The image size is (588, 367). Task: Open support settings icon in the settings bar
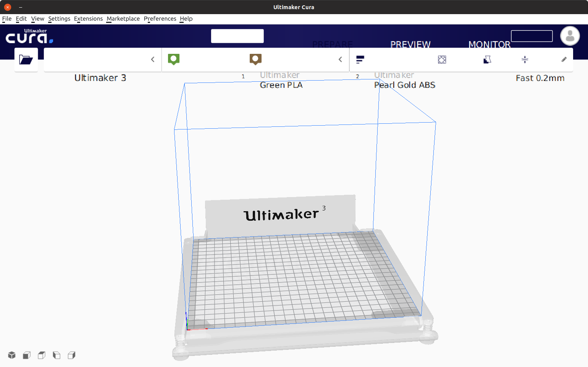(x=487, y=59)
